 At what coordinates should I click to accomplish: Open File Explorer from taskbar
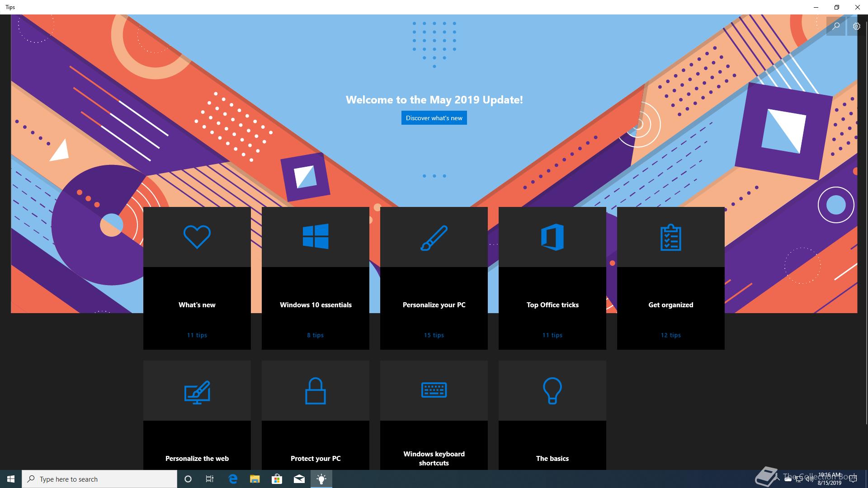(255, 479)
